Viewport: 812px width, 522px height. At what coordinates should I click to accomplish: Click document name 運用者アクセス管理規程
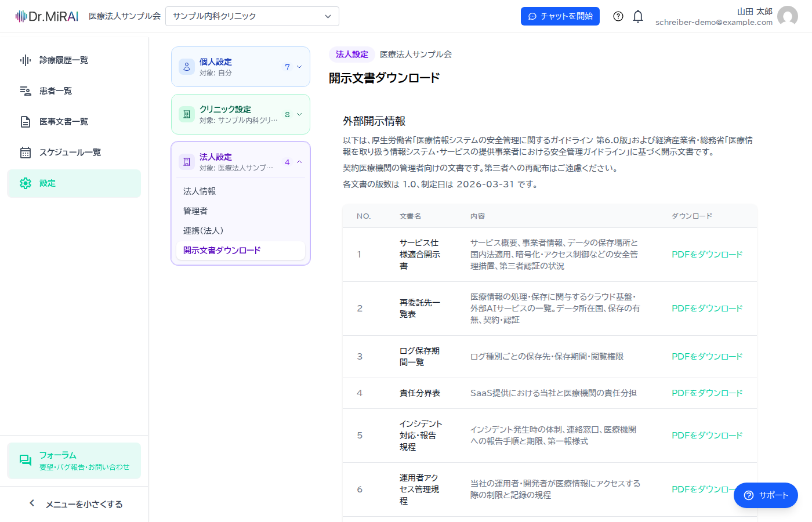point(419,490)
